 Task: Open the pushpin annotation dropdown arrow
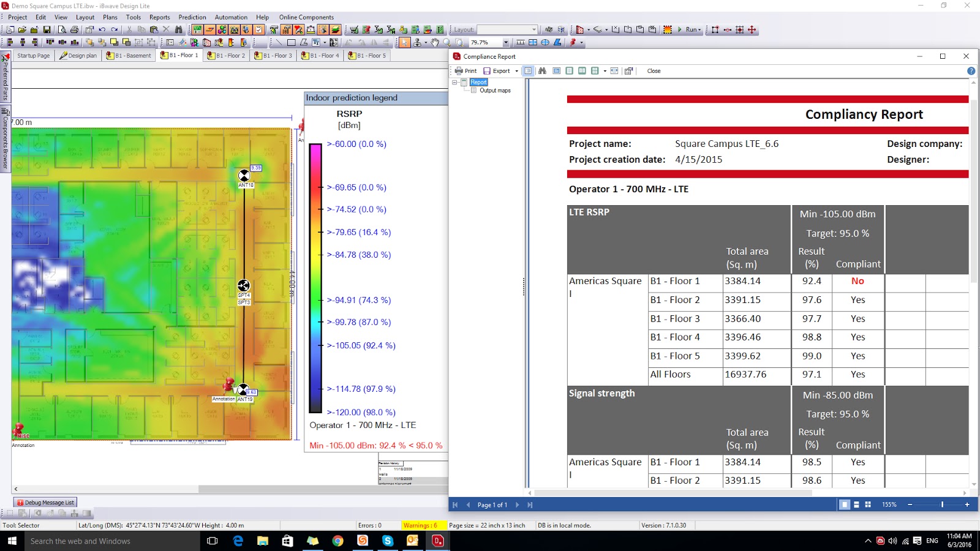(x=581, y=43)
